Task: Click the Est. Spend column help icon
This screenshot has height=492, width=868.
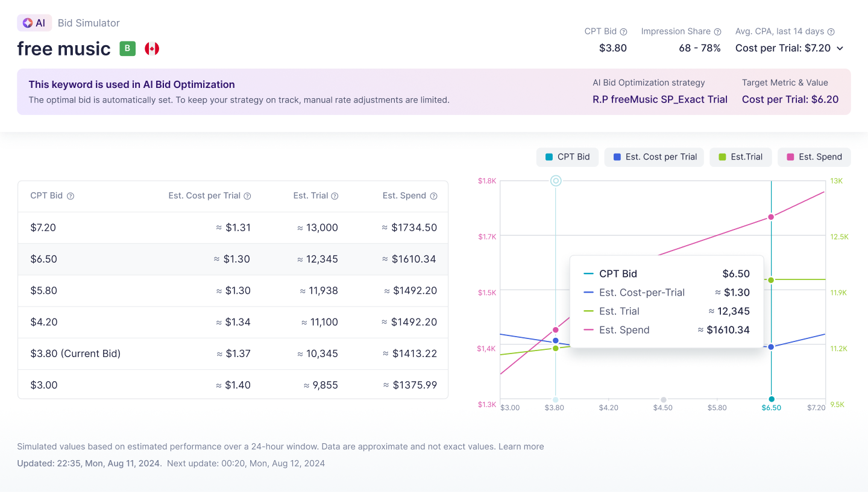Action: pos(434,196)
